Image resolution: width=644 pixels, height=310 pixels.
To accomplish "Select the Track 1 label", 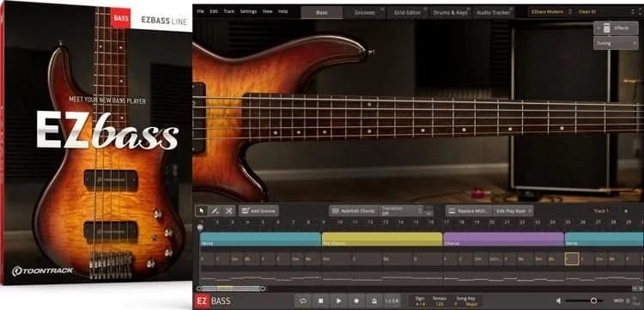I will pyautogui.click(x=601, y=211).
